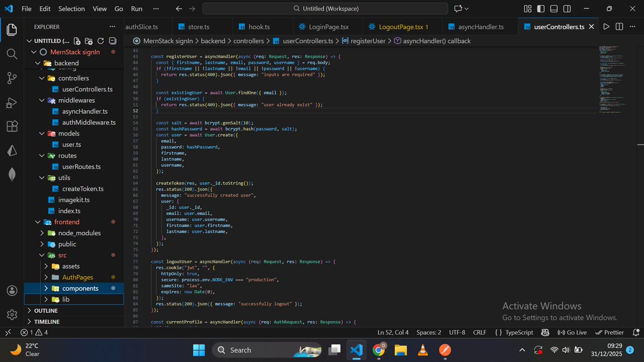
Task: Open createToken.ts in Explorer
Action: [83, 189]
